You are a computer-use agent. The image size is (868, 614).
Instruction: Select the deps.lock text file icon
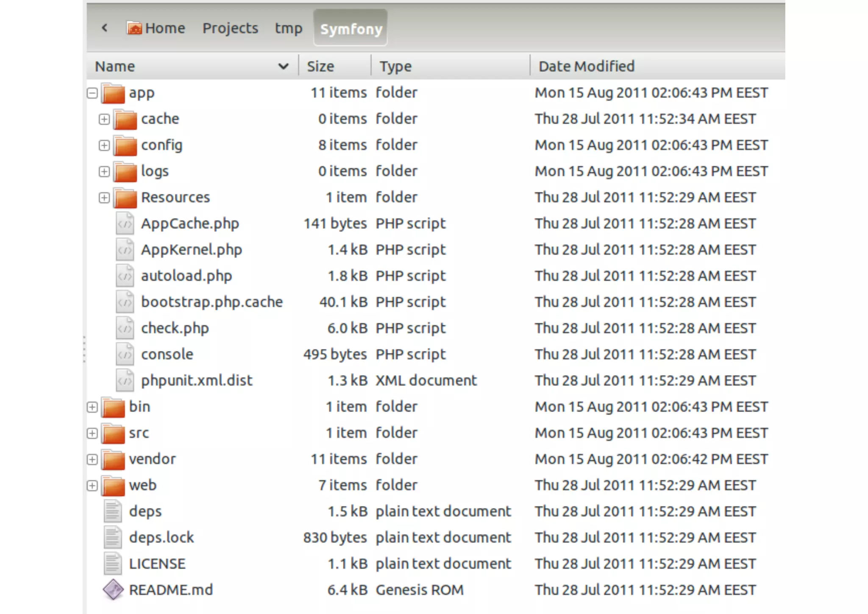[x=113, y=537]
